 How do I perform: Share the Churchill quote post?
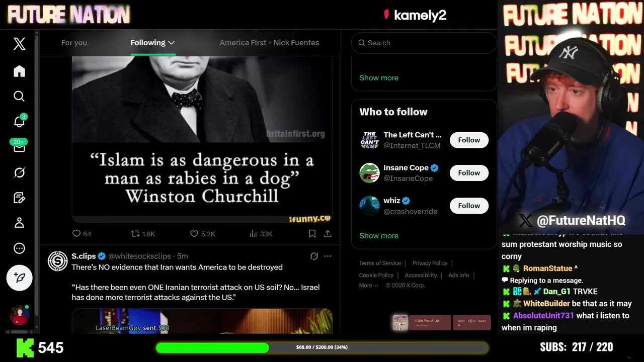328,234
